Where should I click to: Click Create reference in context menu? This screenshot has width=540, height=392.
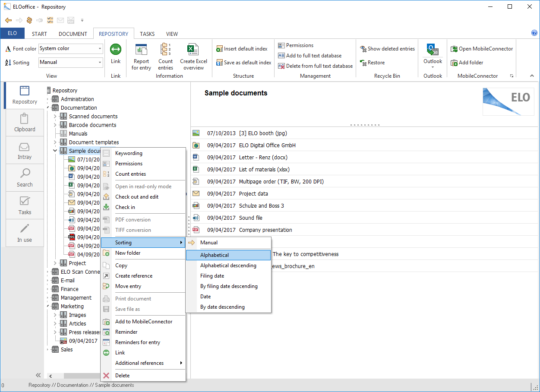click(x=143, y=276)
